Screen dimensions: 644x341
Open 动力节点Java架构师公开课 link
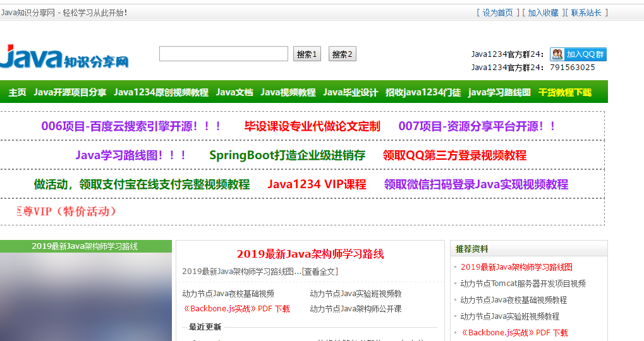tap(356, 309)
